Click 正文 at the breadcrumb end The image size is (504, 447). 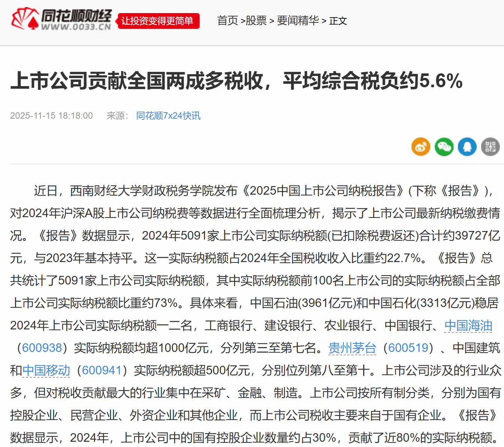click(338, 21)
